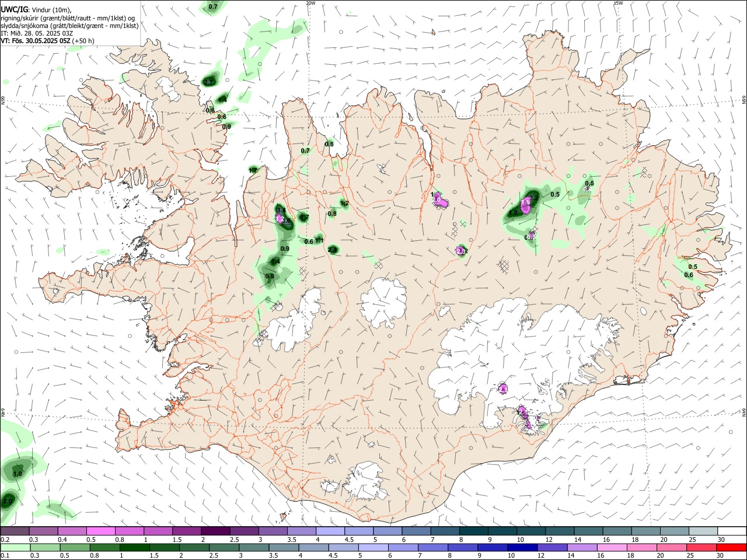
Task: Click the 1.0 precipitation value over the sea
Action: [18, 474]
